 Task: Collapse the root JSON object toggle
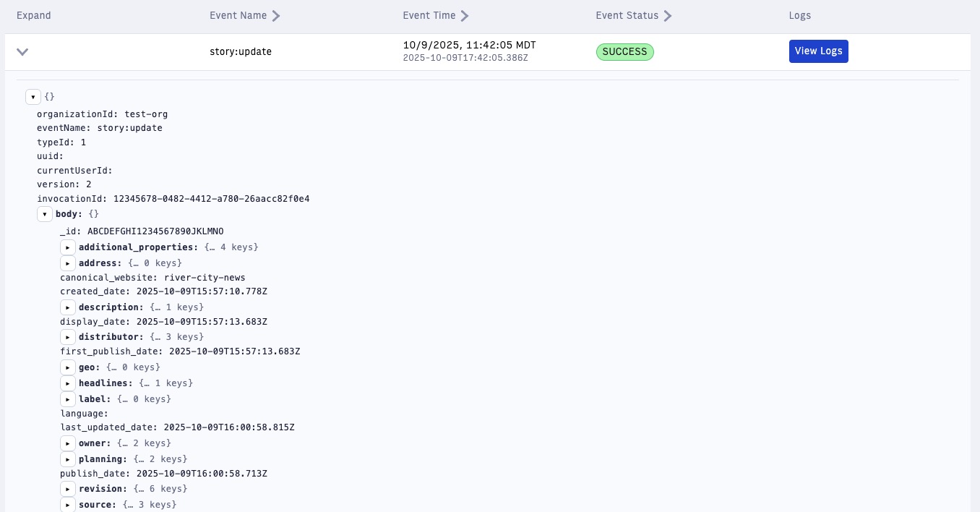pyautogui.click(x=33, y=97)
